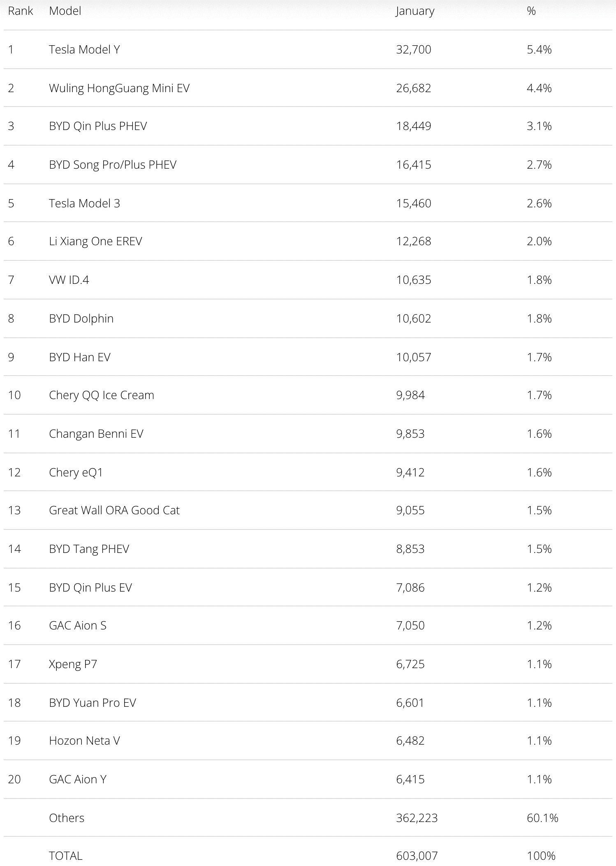Click VW ID.4 in the model column
This screenshot has height=866, width=616.
(69, 280)
